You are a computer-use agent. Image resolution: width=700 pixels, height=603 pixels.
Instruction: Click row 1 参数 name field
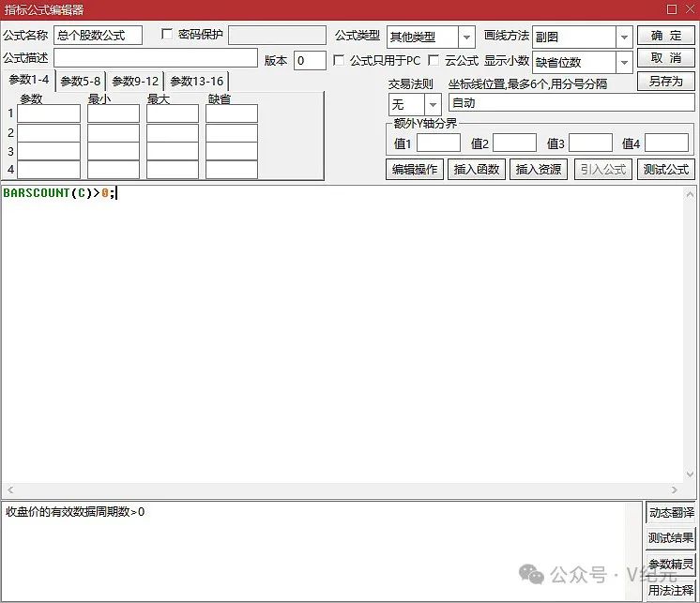[x=49, y=113]
